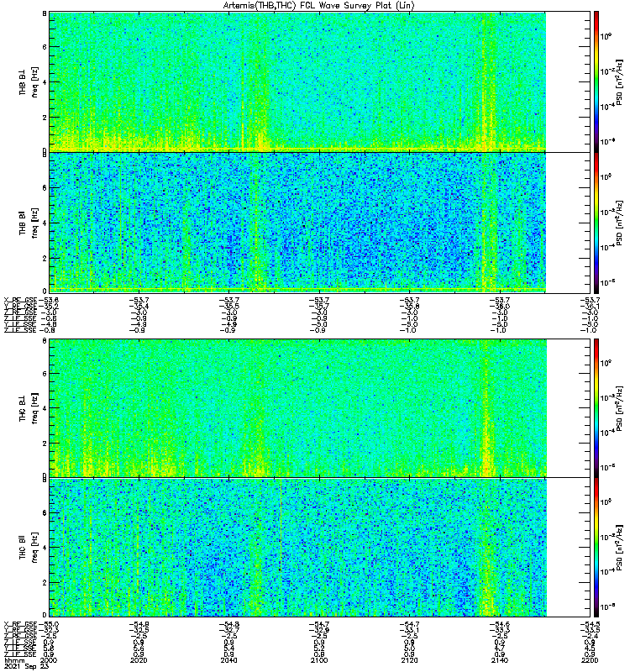This screenshot has height=672, width=630.
Task: Click the 2140 time tick label
Action: [x=499, y=660]
